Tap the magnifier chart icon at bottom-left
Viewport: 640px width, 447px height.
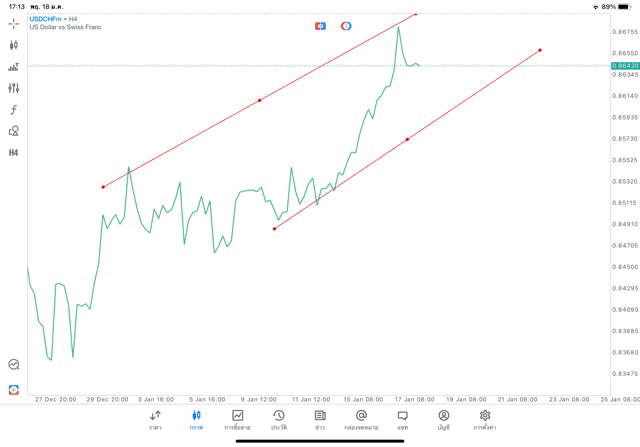click(13, 365)
